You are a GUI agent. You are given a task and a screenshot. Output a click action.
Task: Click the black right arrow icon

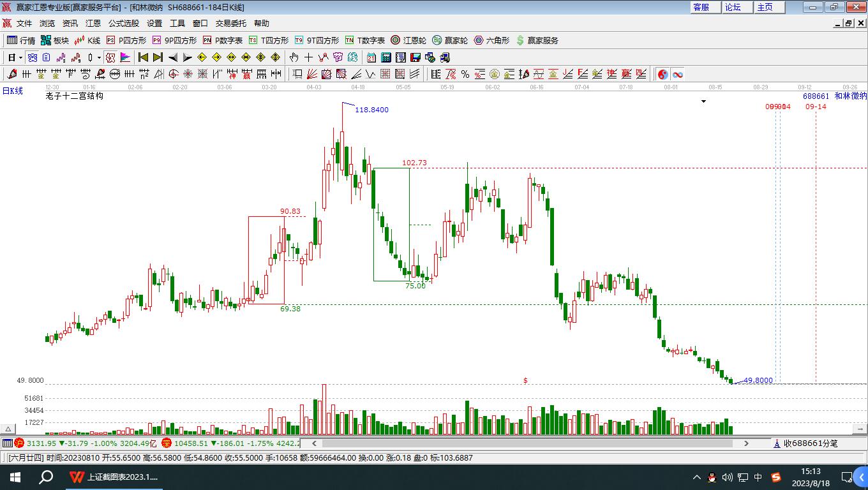188,57
